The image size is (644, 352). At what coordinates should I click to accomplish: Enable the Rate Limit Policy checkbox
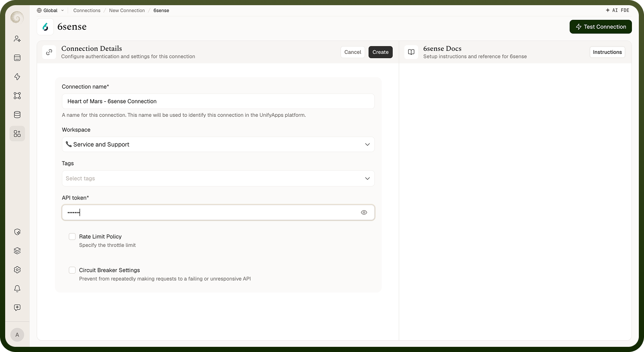click(x=72, y=237)
